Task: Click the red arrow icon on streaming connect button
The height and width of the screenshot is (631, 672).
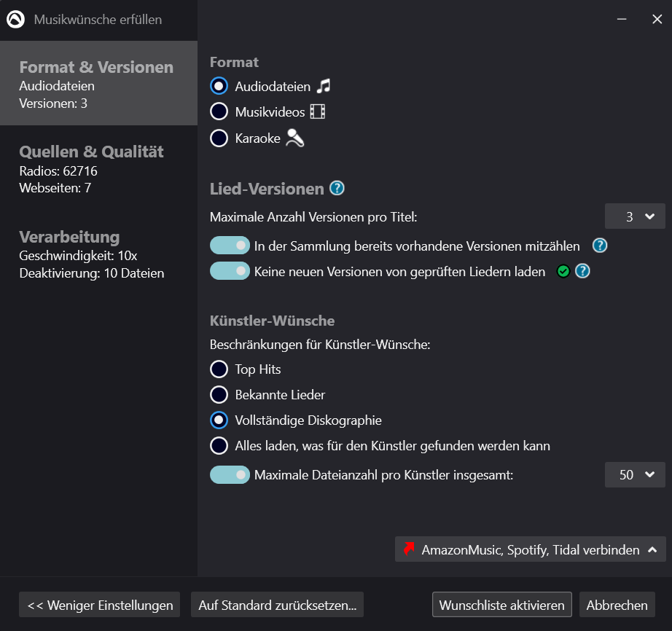Action: [x=409, y=549]
